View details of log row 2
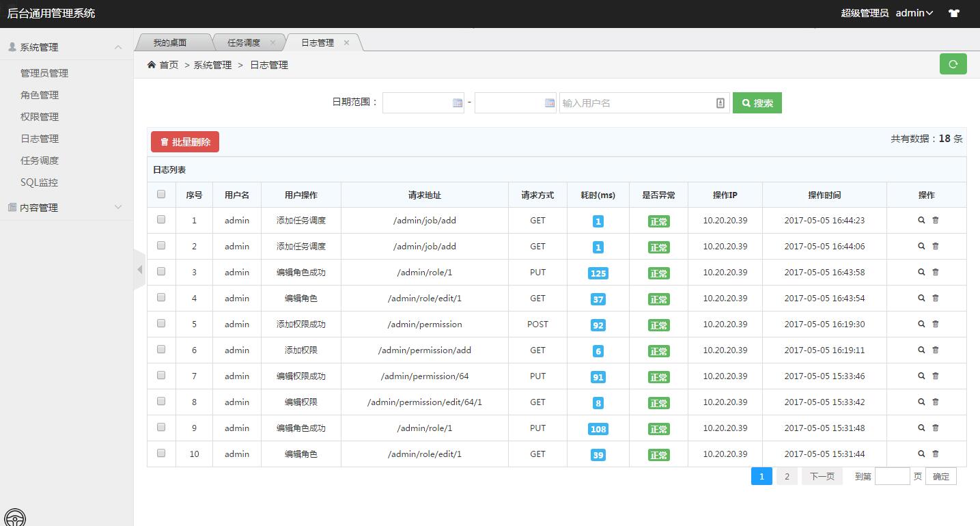 [x=921, y=246]
